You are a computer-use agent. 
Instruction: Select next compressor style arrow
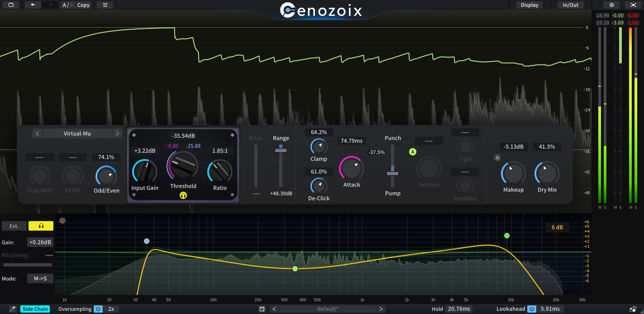pyautogui.click(x=117, y=133)
